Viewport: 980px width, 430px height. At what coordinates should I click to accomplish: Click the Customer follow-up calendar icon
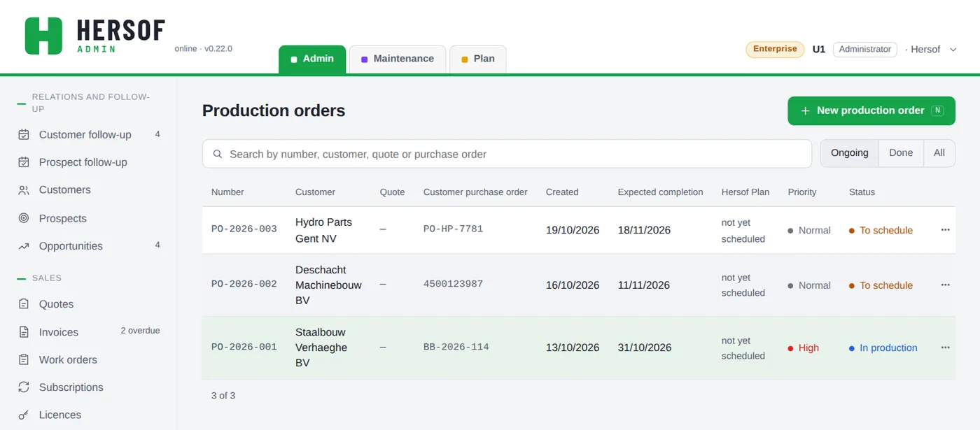[24, 134]
